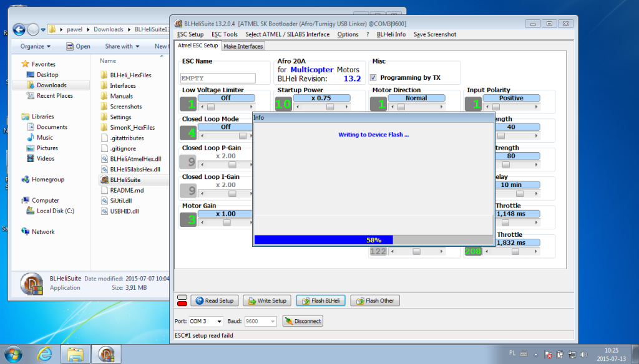Click the Read Setup button icon

199,300
